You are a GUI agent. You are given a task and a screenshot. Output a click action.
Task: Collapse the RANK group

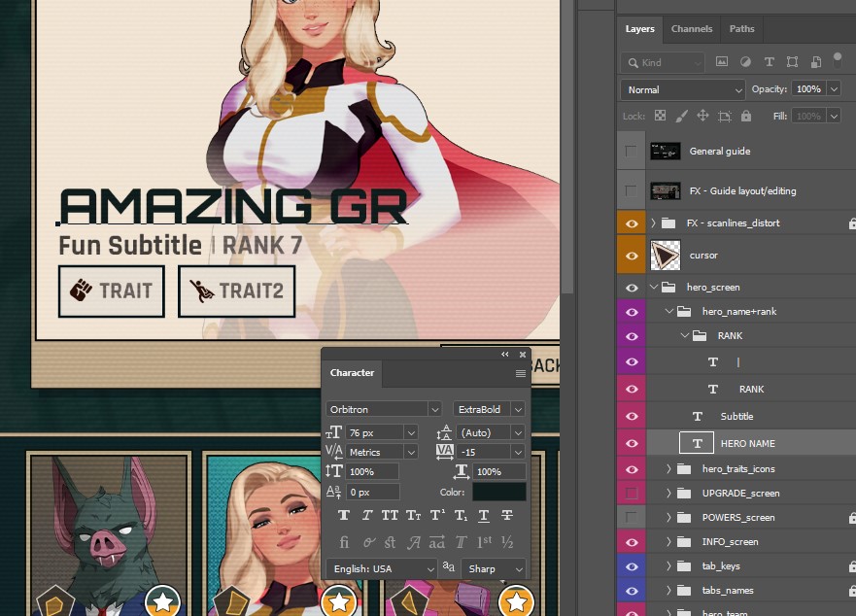pos(685,335)
